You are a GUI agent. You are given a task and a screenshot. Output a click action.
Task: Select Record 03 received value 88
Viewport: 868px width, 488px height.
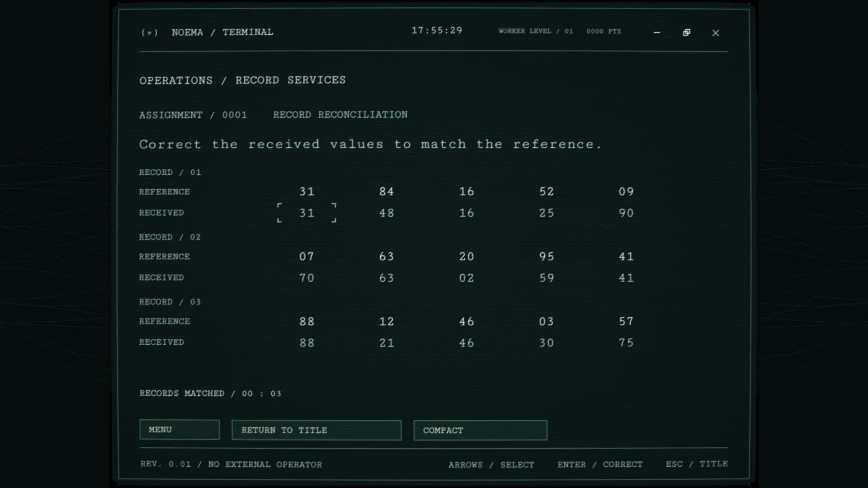pos(307,343)
